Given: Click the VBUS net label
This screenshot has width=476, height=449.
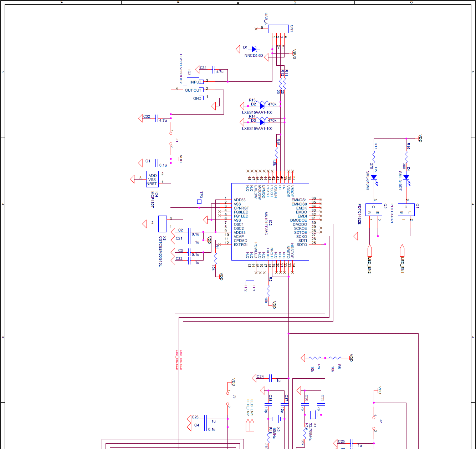Looking at the screenshot, I should click(x=295, y=54).
